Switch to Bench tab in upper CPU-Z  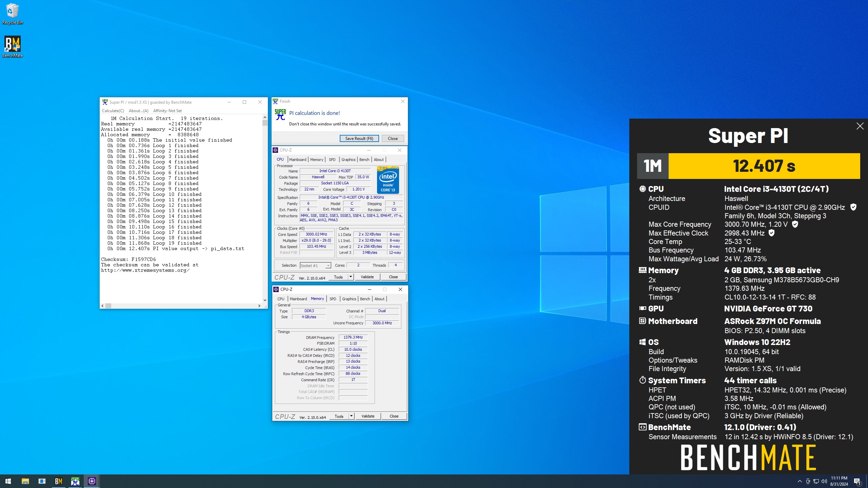pos(364,160)
